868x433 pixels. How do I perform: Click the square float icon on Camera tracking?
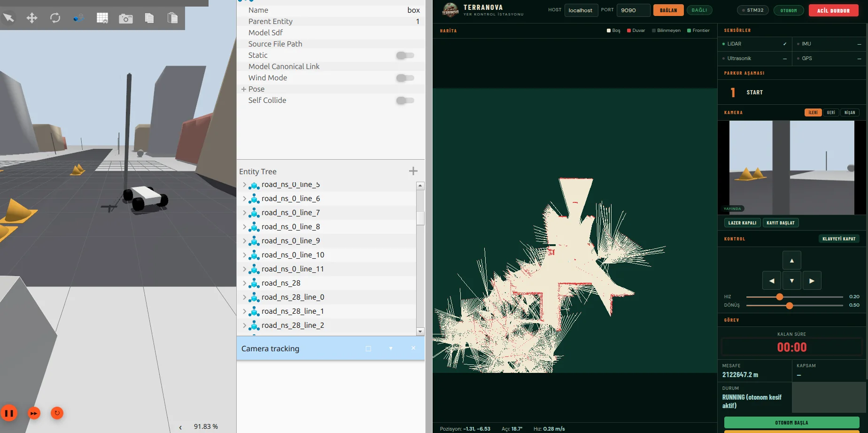(x=368, y=348)
